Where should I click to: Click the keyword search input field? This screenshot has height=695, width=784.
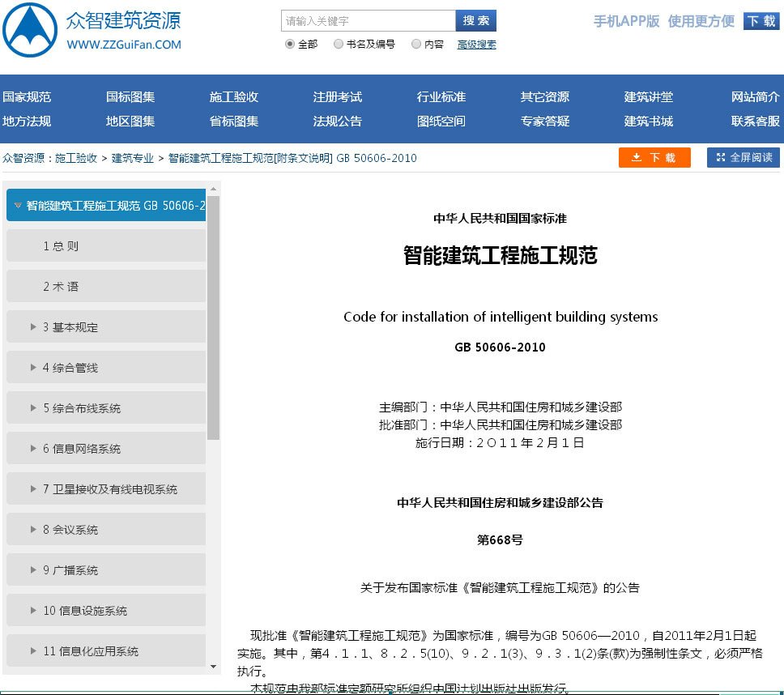367,20
